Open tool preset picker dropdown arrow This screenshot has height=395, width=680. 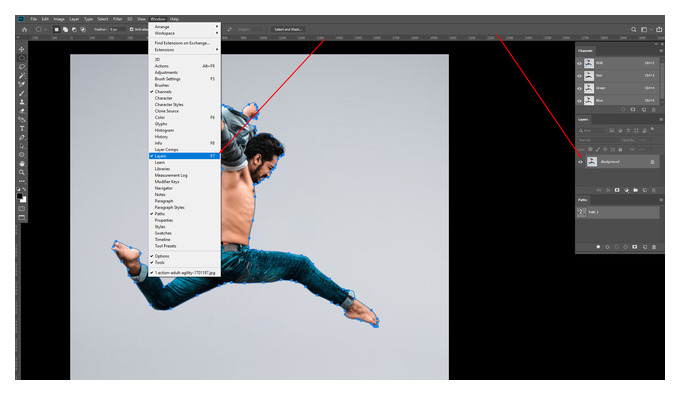(45, 29)
